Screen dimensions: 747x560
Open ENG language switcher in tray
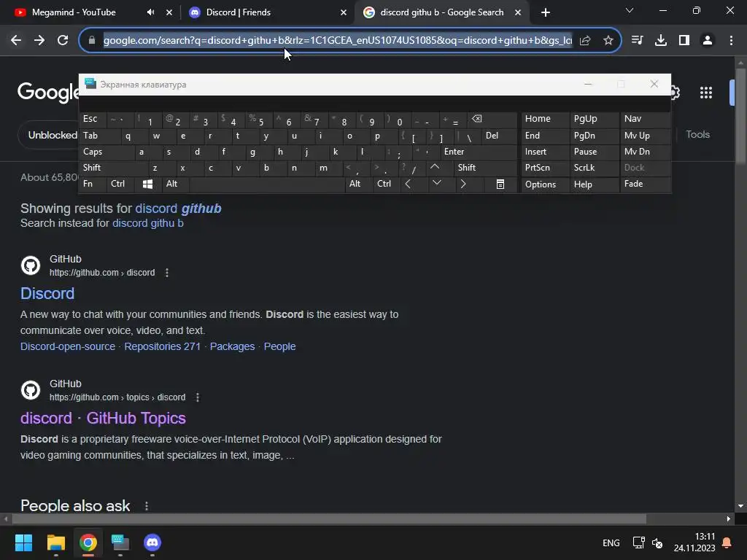[611, 542]
